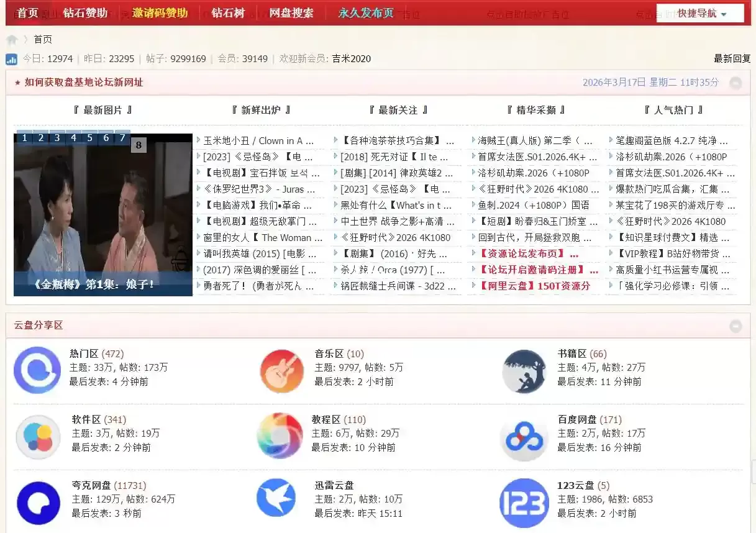Open 钻石赞助 in the navigation bar
This screenshot has width=756, height=533.
[x=85, y=13]
